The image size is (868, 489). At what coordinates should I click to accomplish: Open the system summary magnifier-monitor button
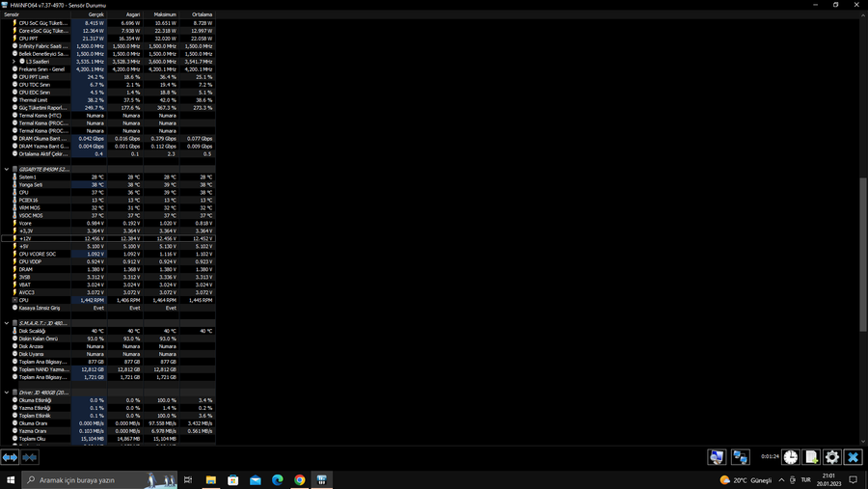coord(717,457)
